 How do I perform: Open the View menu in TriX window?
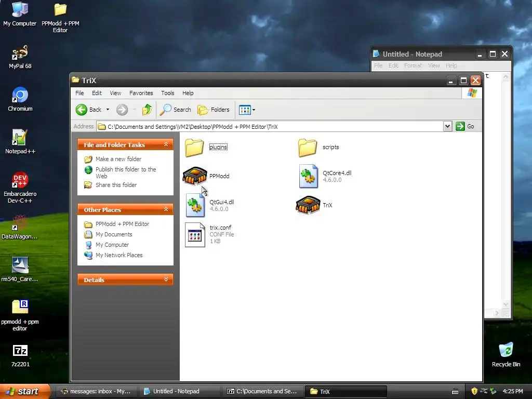[115, 93]
